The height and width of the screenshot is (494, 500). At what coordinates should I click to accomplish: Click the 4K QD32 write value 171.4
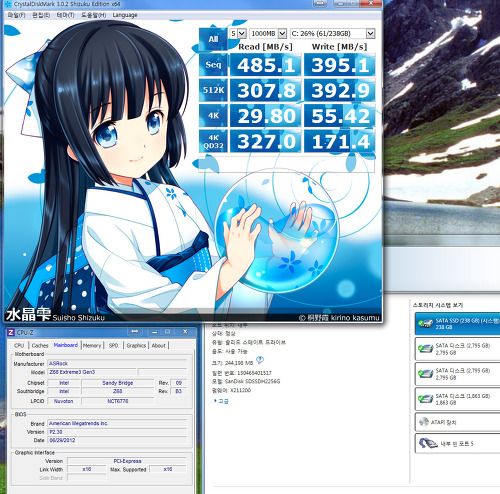340,141
